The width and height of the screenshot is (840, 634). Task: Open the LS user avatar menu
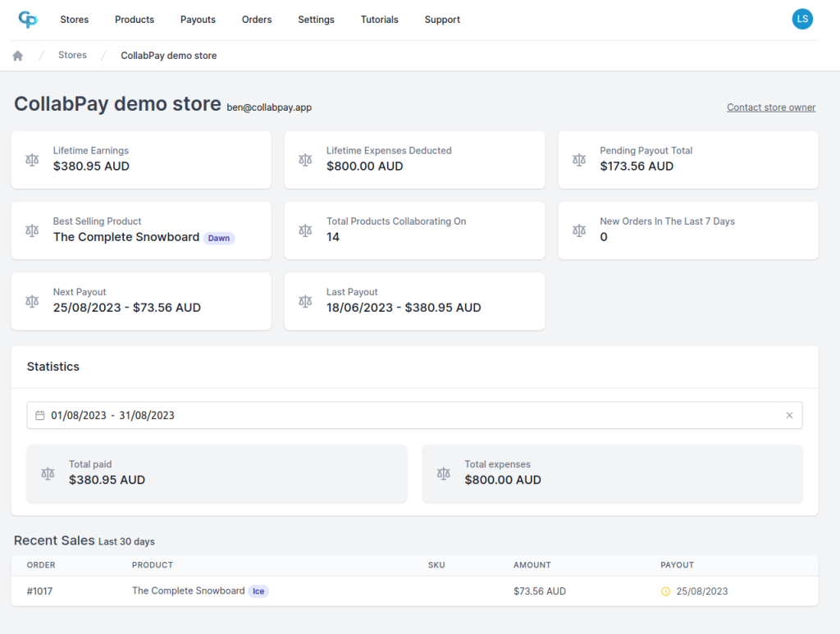(x=801, y=19)
